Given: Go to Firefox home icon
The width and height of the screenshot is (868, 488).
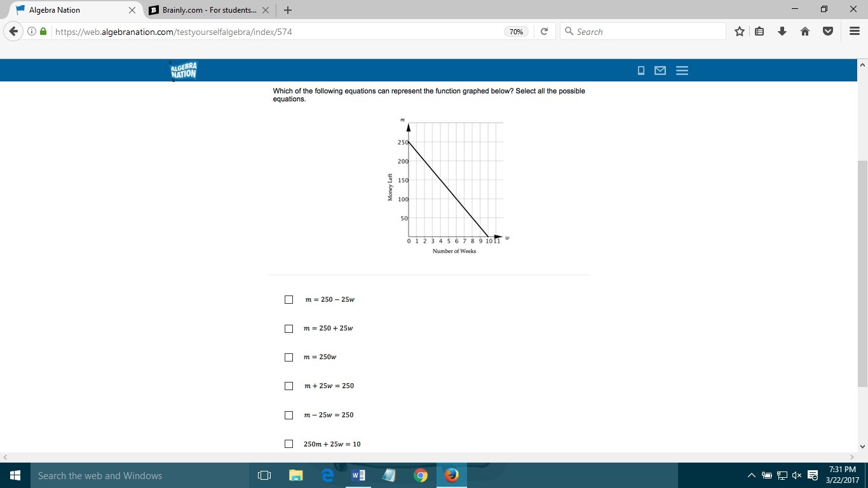Looking at the screenshot, I should [x=805, y=31].
